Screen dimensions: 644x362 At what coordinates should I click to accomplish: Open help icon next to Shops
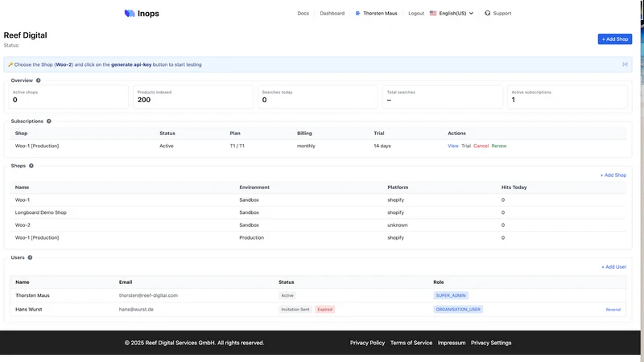click(31, 166)
